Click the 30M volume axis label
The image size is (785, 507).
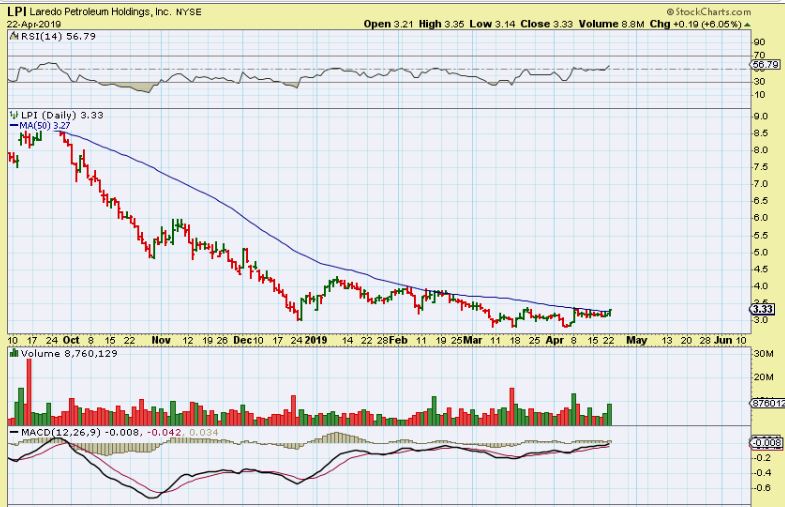[x=764, y=354]
